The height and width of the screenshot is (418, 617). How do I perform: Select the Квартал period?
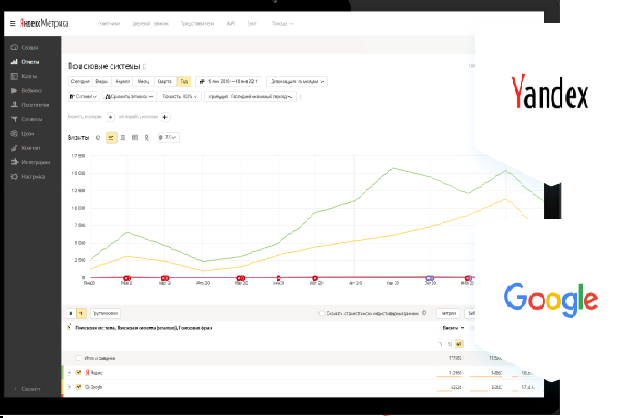click(165, 81)
